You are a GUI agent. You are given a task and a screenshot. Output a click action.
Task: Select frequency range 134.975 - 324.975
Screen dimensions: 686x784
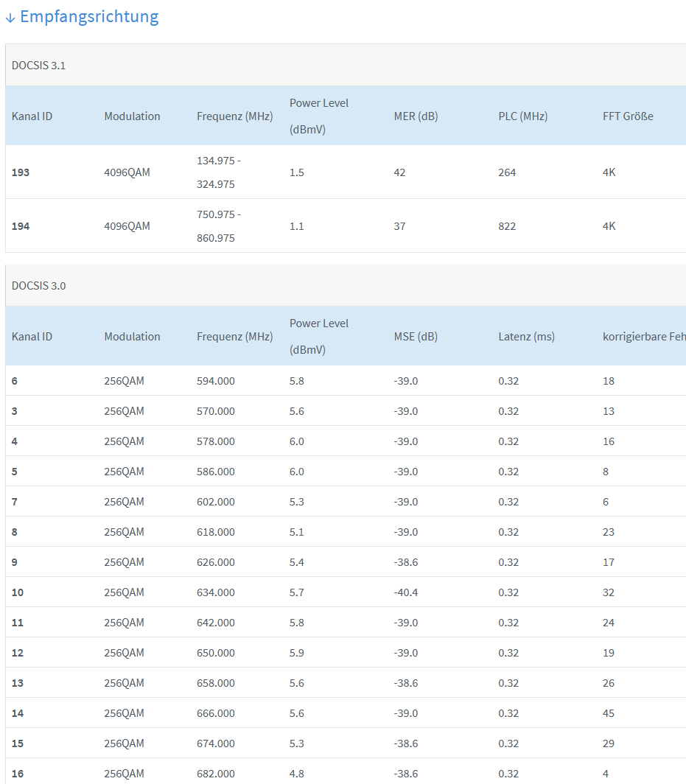pyautogui.click(x=219, y=172)
